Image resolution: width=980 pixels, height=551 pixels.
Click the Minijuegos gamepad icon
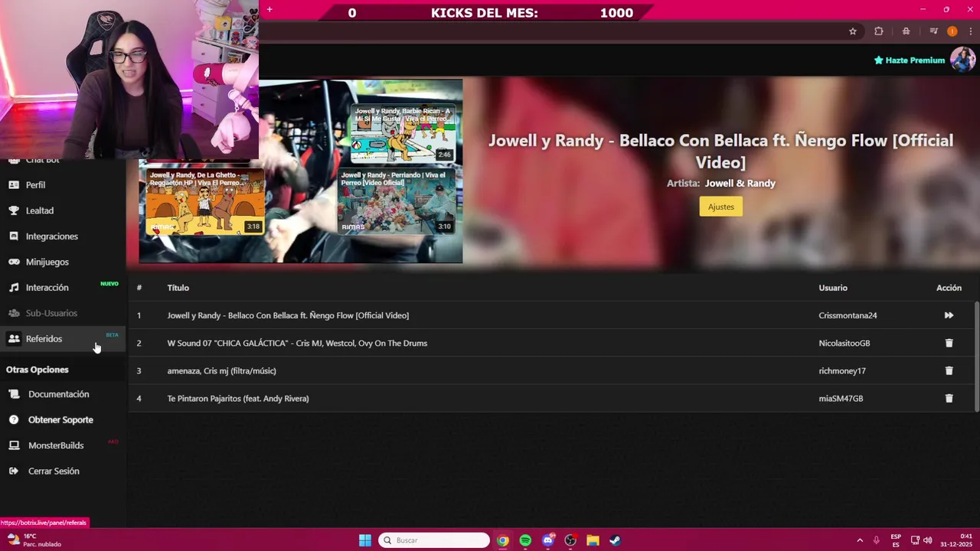click(13, 262)
